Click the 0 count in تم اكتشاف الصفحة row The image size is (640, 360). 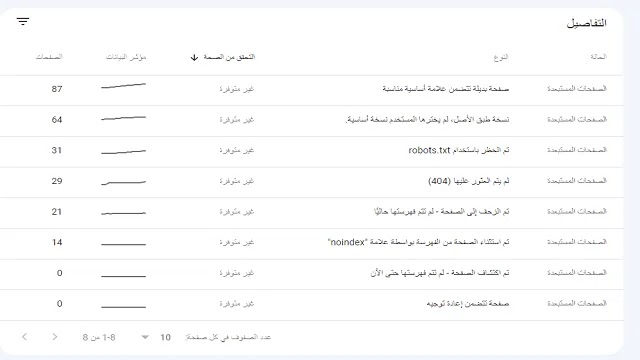point(60,273)
